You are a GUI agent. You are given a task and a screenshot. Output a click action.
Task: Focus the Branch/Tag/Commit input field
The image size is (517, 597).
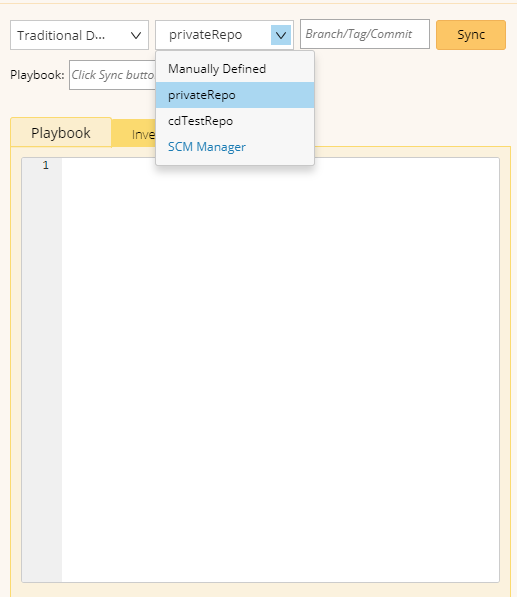[365, 34]
